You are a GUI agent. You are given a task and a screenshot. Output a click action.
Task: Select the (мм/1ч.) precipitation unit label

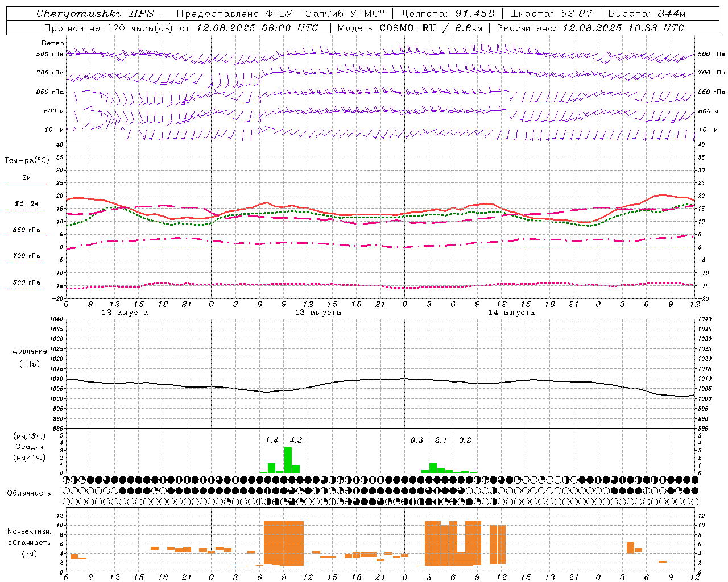click(x=30, y=458)
